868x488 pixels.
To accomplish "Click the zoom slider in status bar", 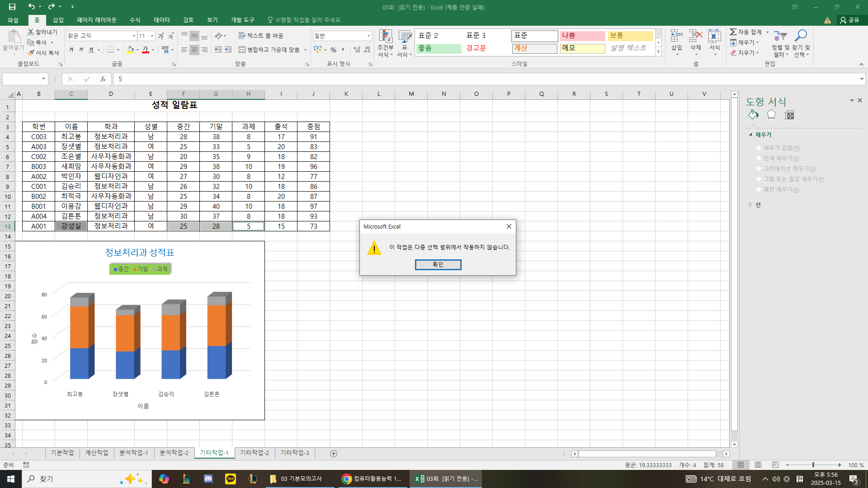I will (x=813, y=465).
